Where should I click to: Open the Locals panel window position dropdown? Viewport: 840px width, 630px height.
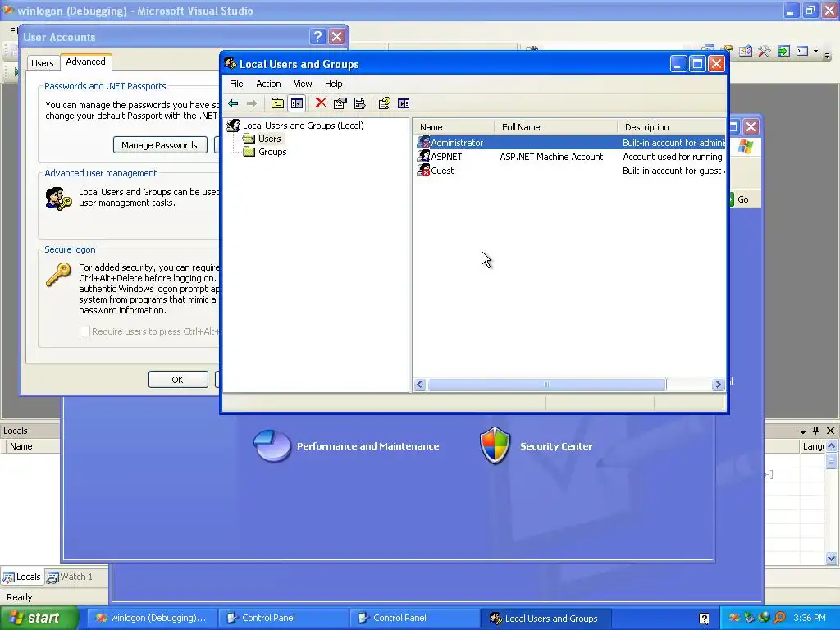pyautogui.click(x=802, y=431)
